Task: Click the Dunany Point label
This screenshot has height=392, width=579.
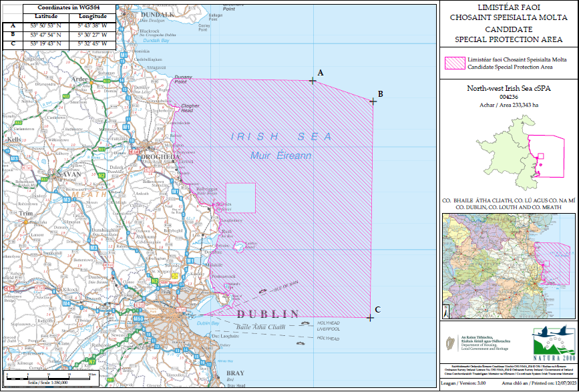Action: pyautogui.click(x=184, y=79)
